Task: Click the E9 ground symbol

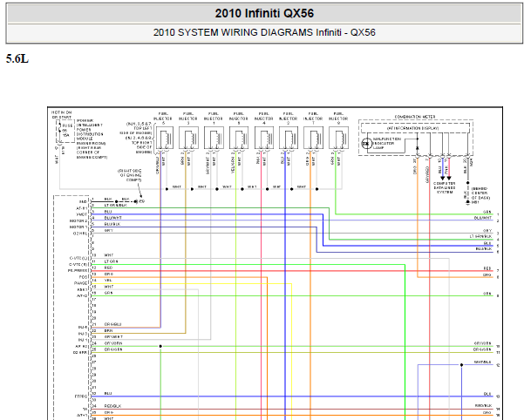Action: (x=135, y=201)
